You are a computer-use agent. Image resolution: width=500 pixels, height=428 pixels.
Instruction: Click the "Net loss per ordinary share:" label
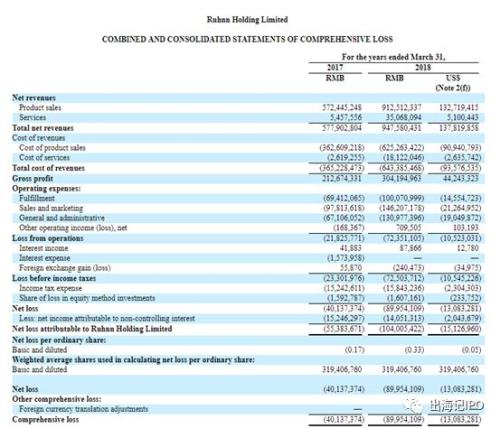point(59,340)
